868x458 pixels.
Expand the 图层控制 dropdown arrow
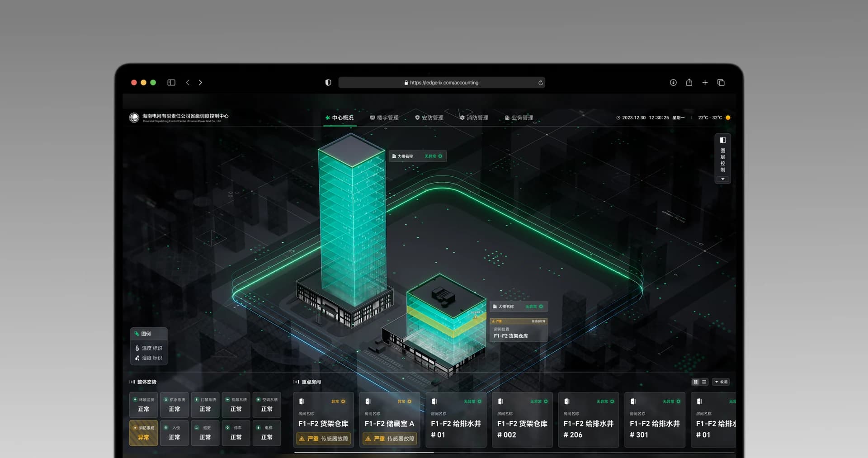click(x=723, y=179)
